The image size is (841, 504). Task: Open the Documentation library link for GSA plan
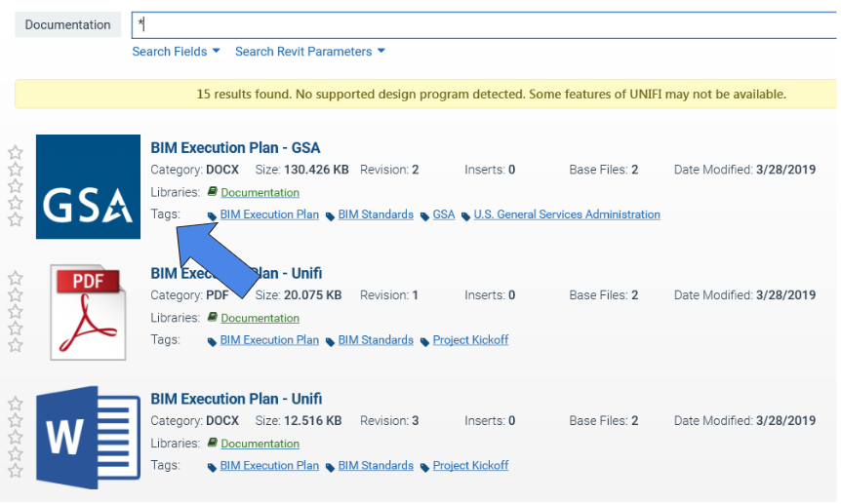click(260, 193)
